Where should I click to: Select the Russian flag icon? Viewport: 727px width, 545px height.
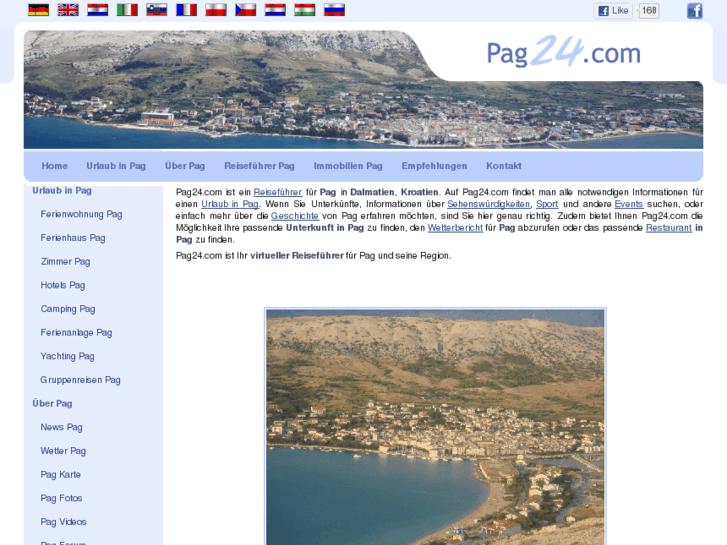(334, 10)
